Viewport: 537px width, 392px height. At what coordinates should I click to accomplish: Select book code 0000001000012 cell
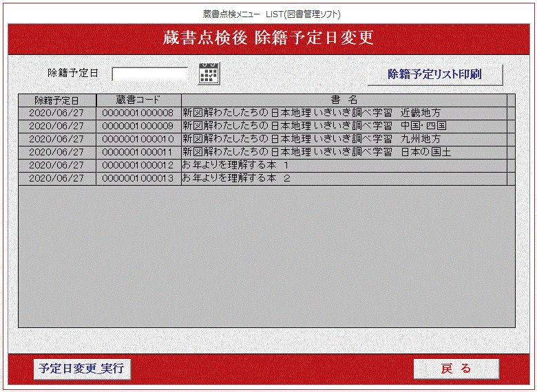point(138,165)
